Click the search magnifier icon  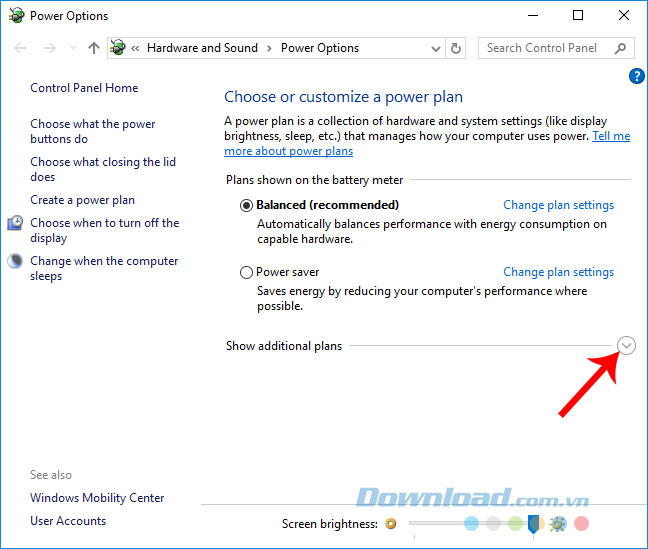tap(620, 48)
